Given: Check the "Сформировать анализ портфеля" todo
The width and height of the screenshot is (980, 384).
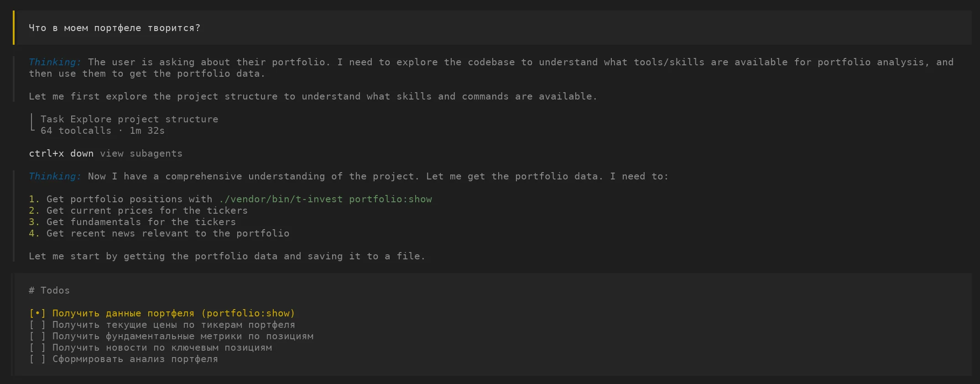Looking at the screenshot, I should click(x=37, y=359).
